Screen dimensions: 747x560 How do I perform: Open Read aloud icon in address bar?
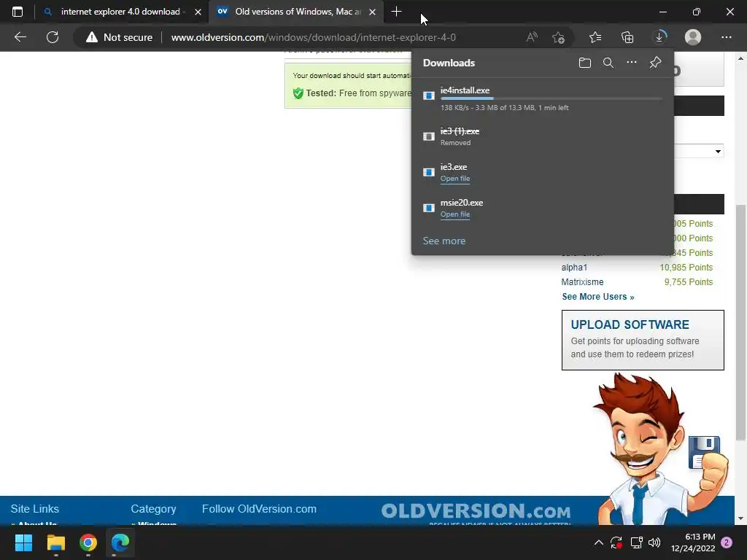[532, 37]
